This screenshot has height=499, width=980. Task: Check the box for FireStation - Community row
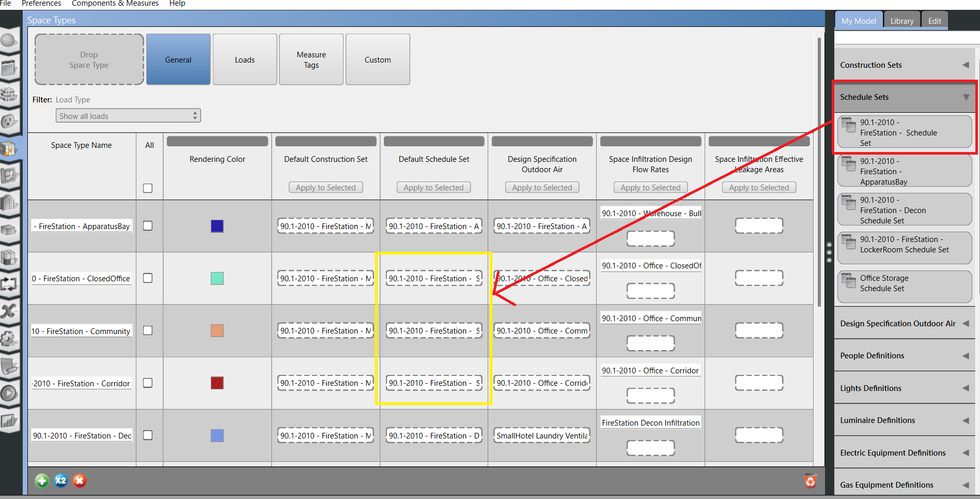point(148,330)
